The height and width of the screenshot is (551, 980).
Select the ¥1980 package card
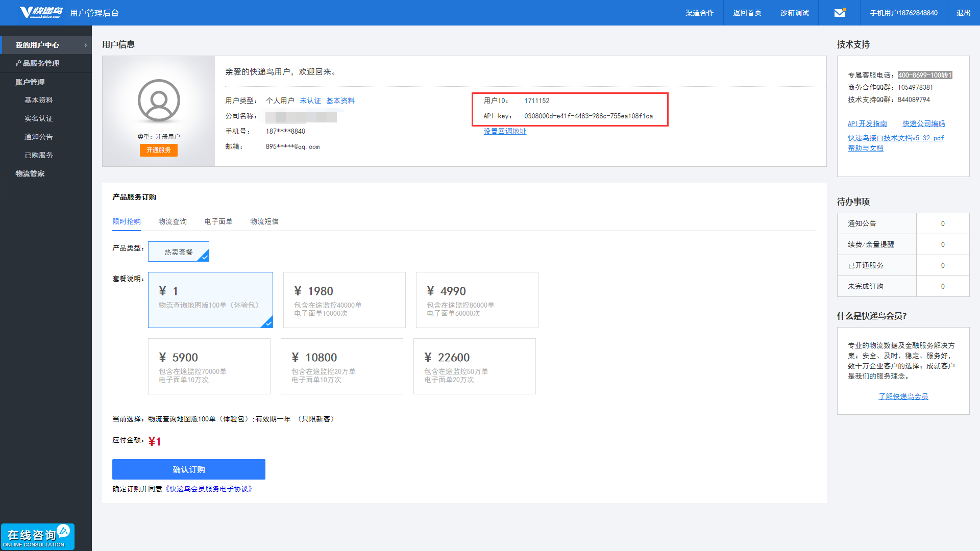(x=345, y=300)
